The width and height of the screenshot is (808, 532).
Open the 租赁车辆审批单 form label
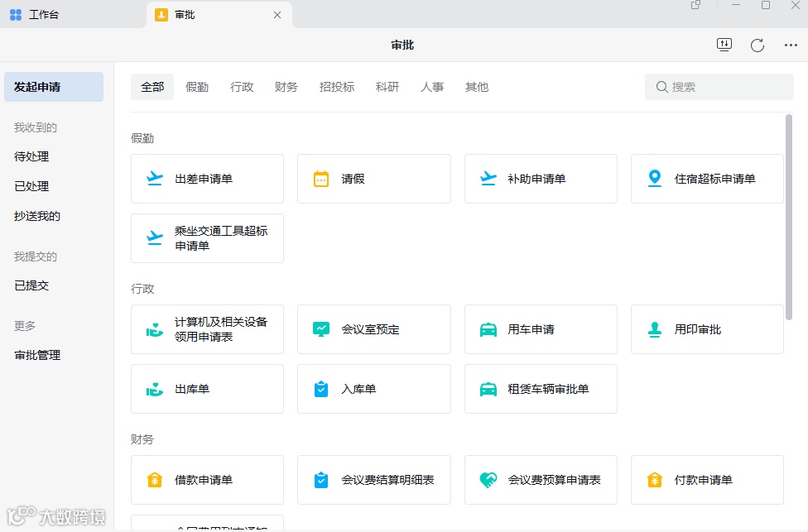[x=548, y=390]
